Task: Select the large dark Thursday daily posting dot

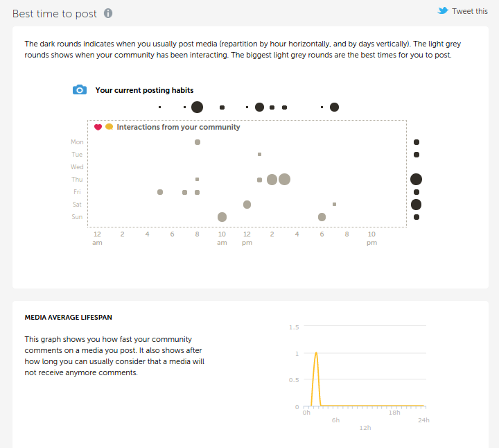Action: 416,179
